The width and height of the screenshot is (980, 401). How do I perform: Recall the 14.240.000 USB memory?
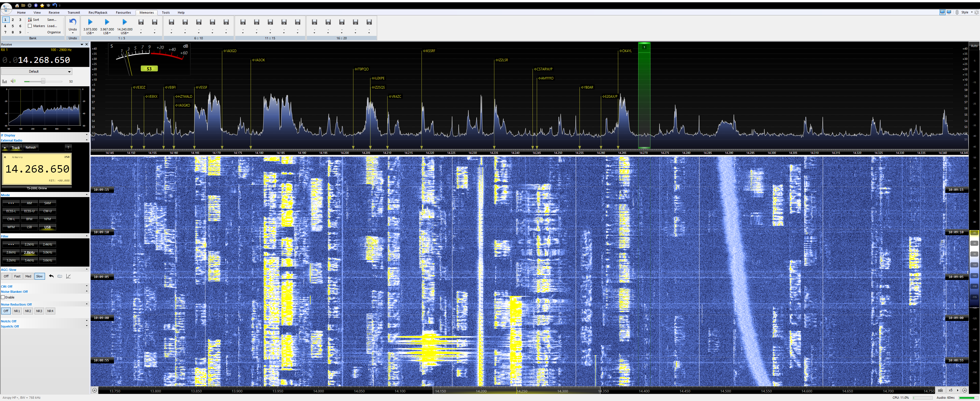point(124,22)
